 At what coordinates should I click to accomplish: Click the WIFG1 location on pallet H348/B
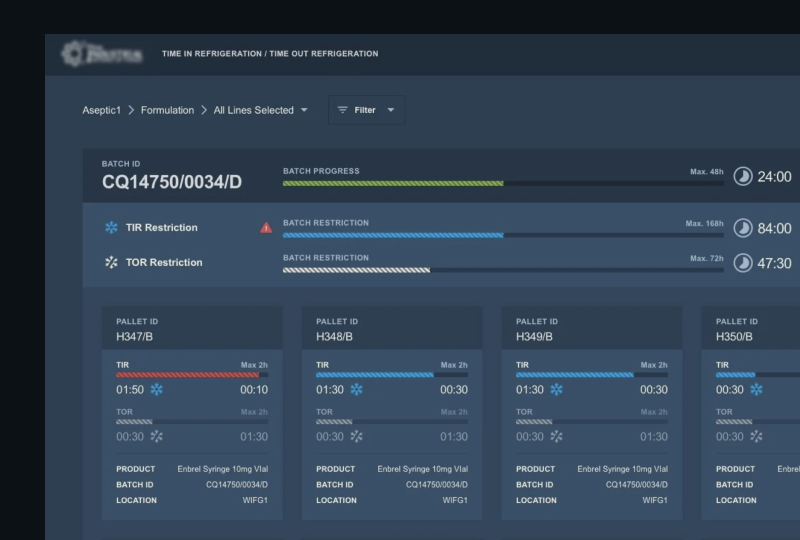[x=455, y=500]
